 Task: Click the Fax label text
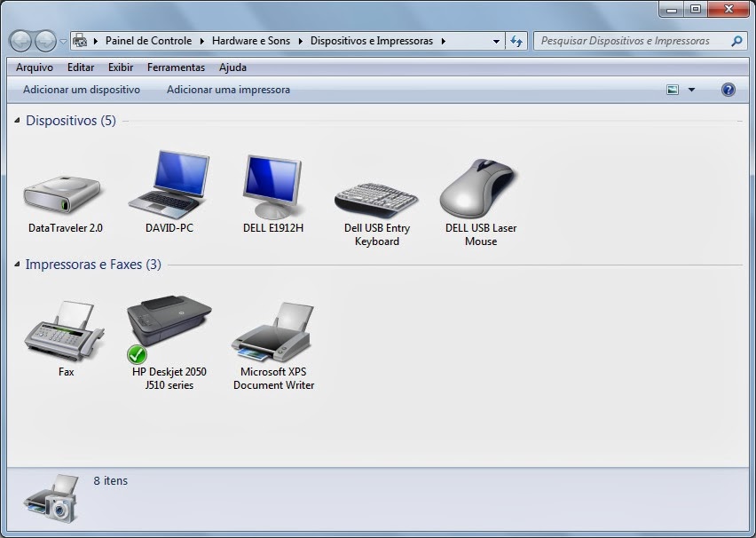pos(66,372)
